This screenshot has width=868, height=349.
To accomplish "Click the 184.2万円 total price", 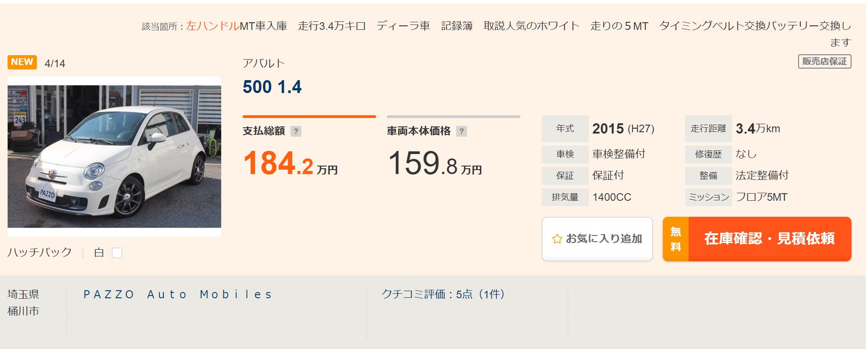I will [290, 163].
